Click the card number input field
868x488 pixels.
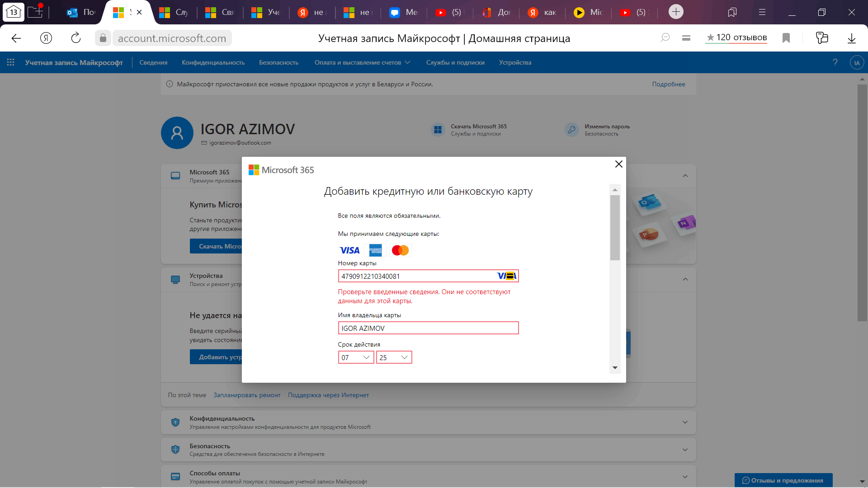[x=416, y=276]
